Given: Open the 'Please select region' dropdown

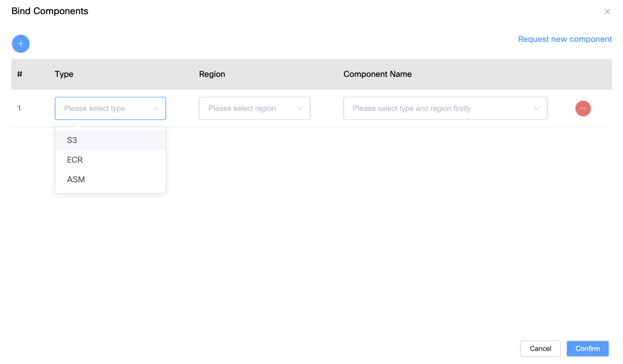Looking at the screenshot, I should coord(248,108).
